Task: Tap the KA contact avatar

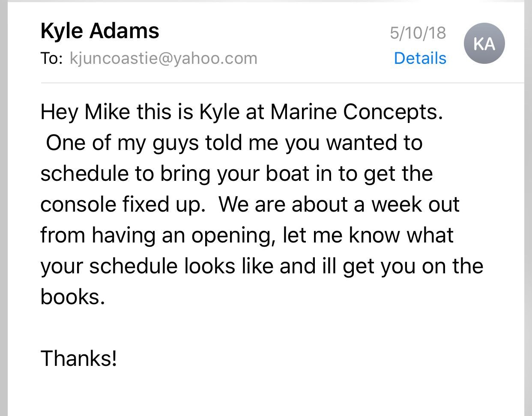Action: 484,43
